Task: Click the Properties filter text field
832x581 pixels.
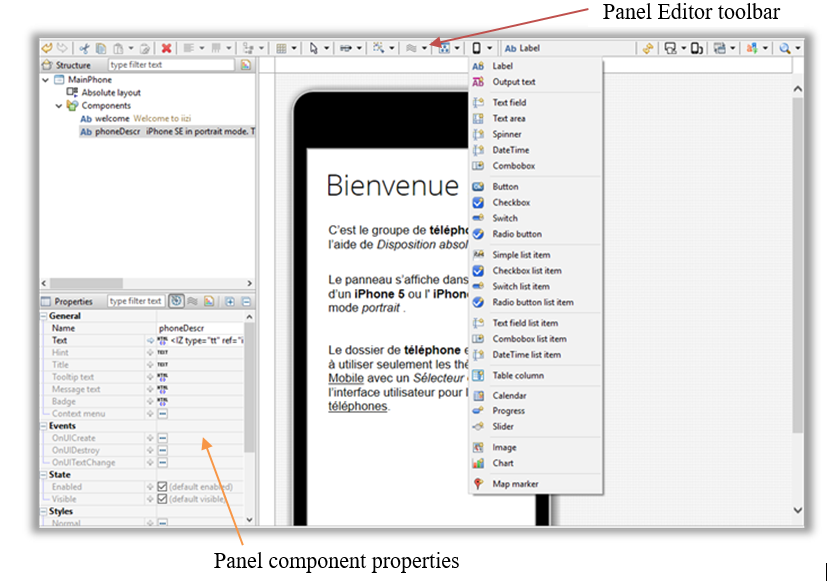Action: (136, 301)
